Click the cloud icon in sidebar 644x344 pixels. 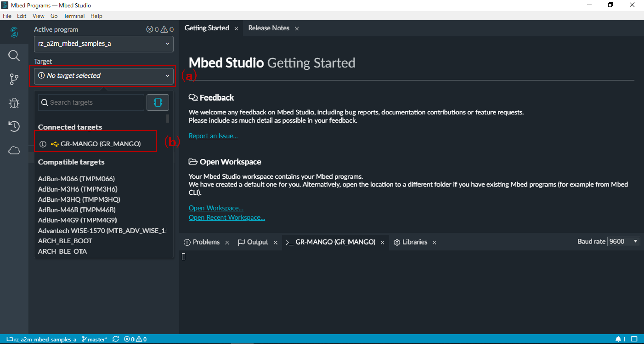[x=14, y=150]
